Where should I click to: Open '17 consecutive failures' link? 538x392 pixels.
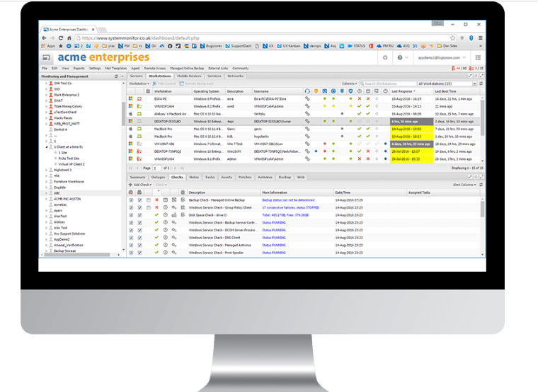click(291, 207)
